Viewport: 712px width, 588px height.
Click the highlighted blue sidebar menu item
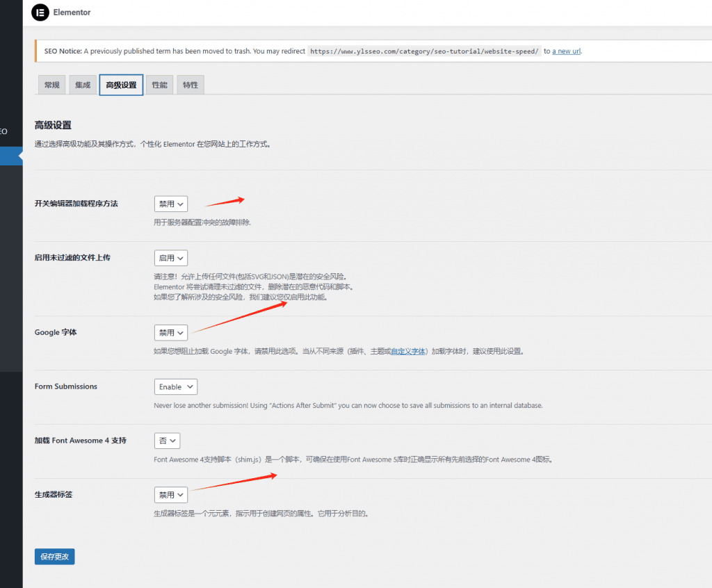[x=11, y=156]
